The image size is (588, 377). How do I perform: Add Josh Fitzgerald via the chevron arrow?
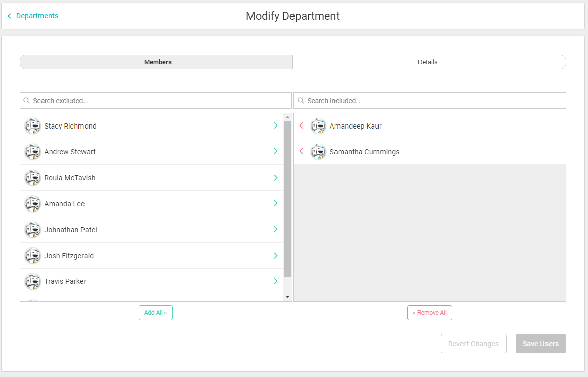(276, 256)
